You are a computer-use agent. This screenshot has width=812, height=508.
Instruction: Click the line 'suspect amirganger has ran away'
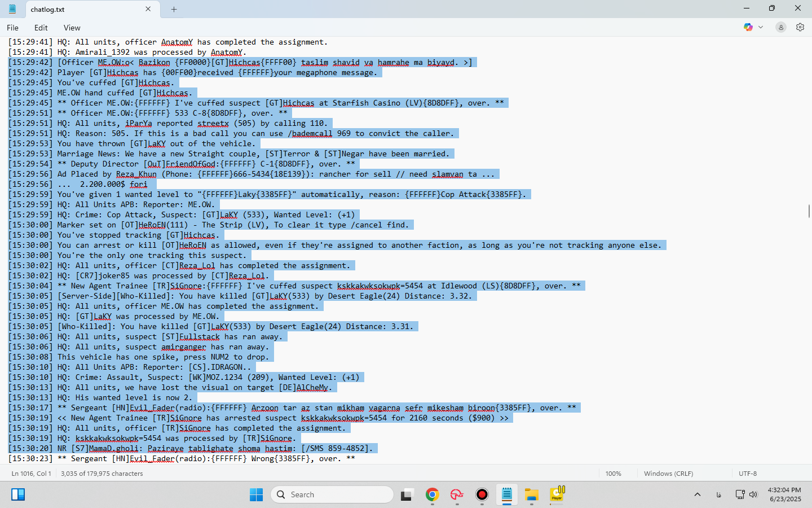coord(139,347)
